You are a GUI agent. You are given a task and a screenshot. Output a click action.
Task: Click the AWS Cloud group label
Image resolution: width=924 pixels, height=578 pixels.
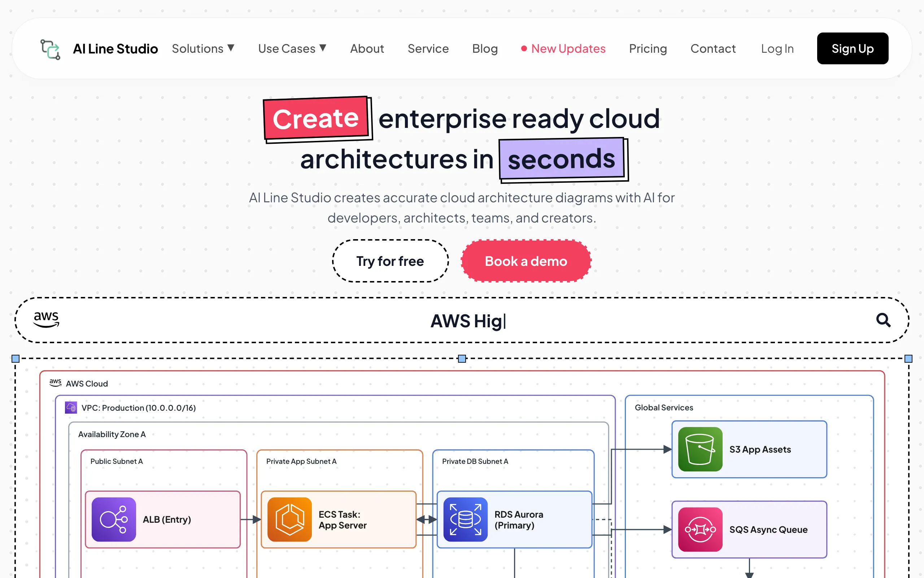click(x=87, y=383)
